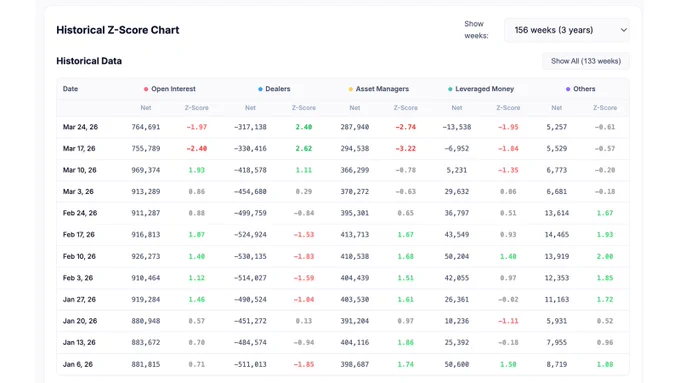680x383 pixels.
Task: Click the blue Dealers legend dot
Action: [260, 89]
